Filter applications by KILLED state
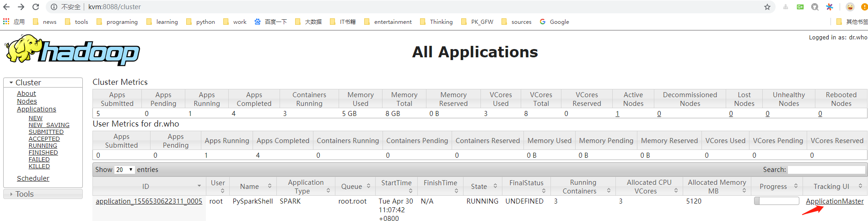 pos(39,166)
